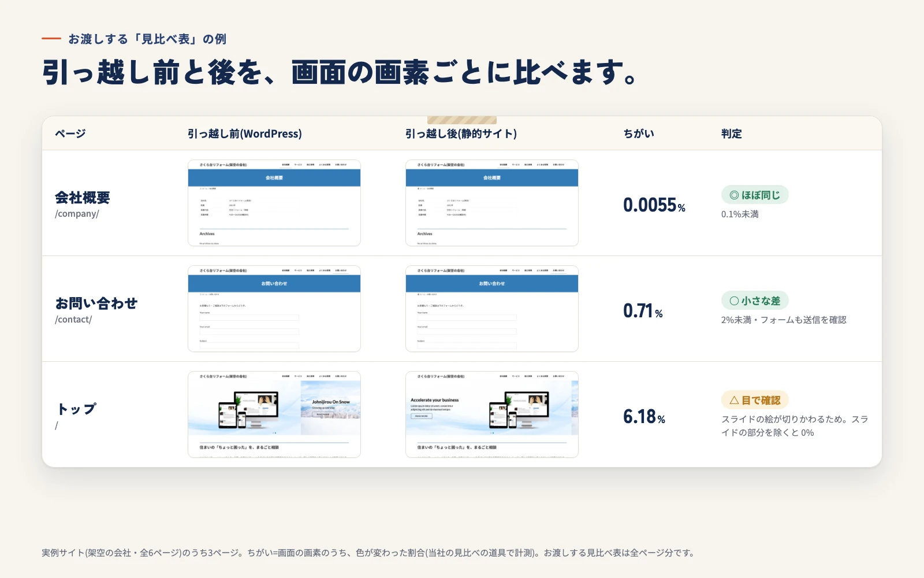Viewport: 924px width, 578px height.
Task: Select the 引っ越し前(WordPress) column header
Action: 245,134
